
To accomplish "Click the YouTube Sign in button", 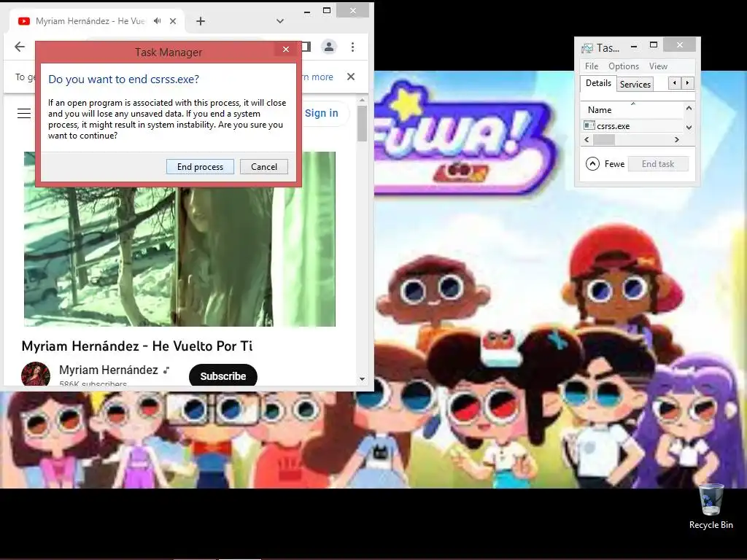I will pos(322,113).
